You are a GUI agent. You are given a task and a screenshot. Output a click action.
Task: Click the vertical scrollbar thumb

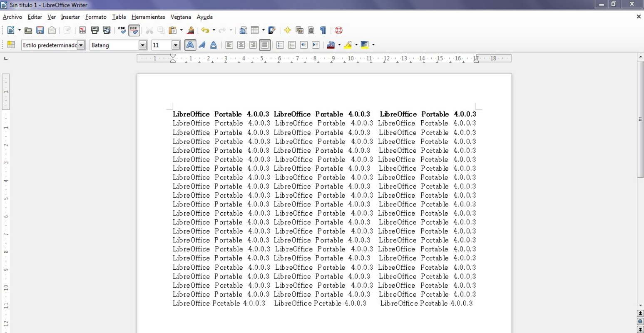640,119
